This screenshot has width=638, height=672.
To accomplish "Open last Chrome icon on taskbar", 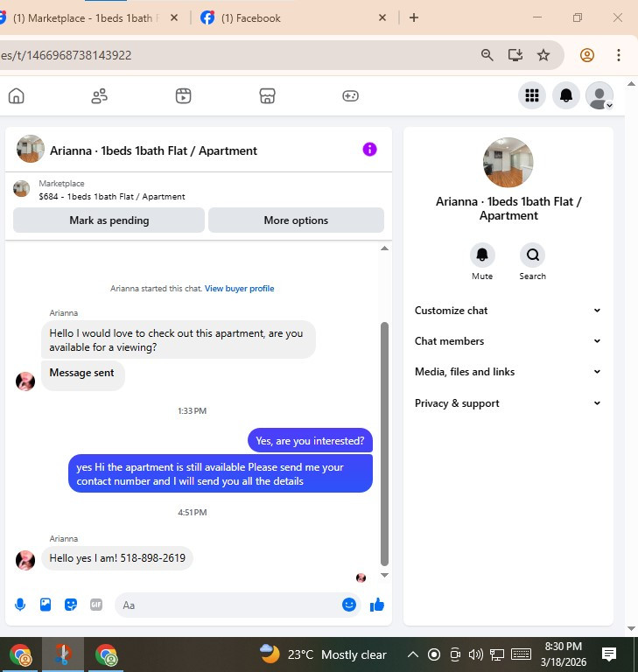I will (x=106, y=654).
